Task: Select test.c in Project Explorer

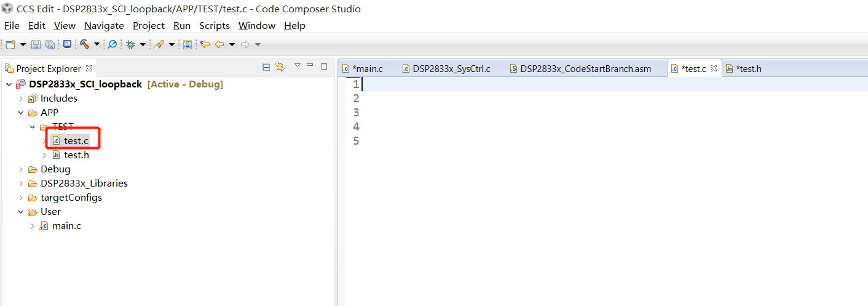Action: tap(76, 141)
